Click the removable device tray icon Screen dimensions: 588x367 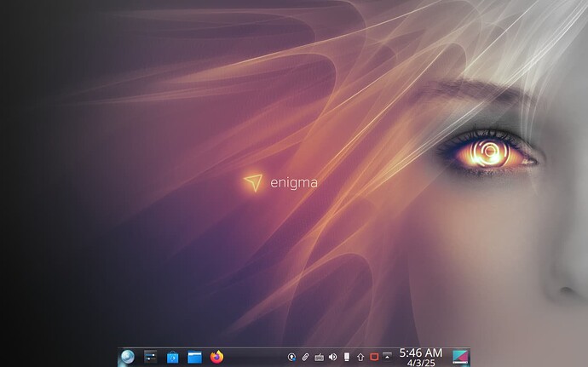pos(347,357)
